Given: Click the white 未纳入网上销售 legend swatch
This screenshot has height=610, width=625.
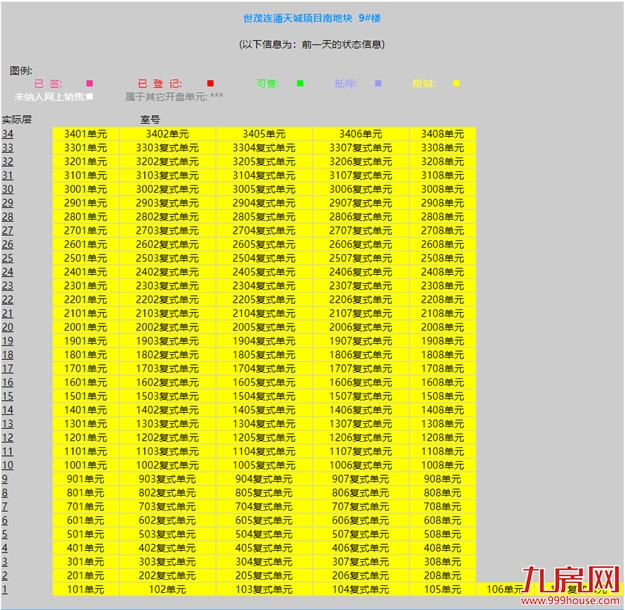Looking at the screenshot, I should (90, 97).
